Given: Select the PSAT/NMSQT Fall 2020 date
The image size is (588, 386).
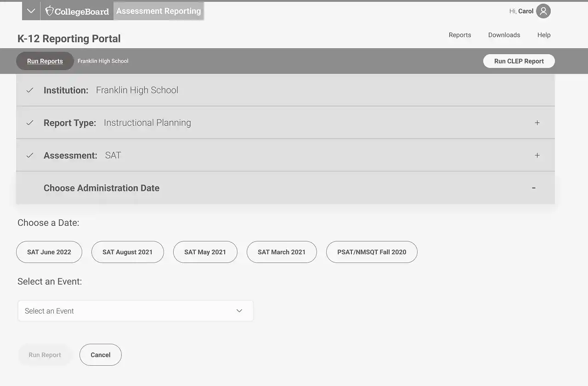Looking at the screenshot, I should (x=372, y=252).
